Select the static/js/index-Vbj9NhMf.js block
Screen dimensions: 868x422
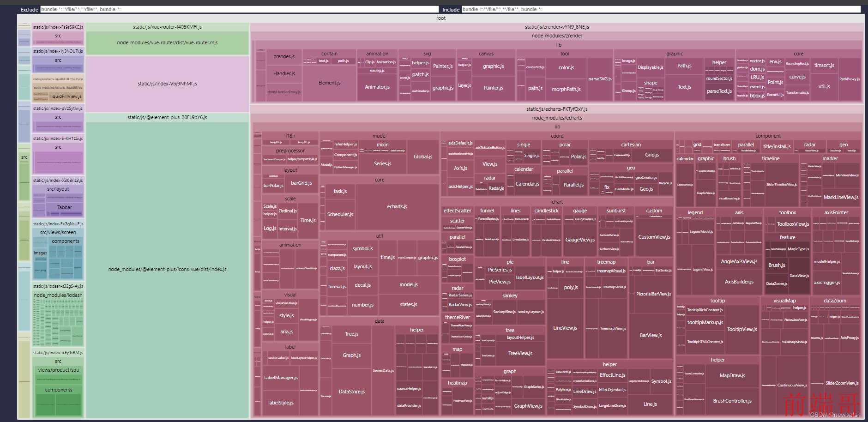(167, 84)
